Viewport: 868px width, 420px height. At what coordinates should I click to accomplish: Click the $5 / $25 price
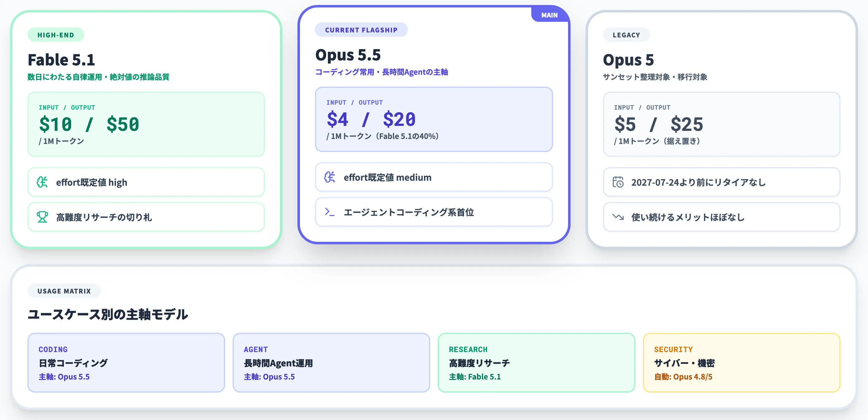coord(659,124)
